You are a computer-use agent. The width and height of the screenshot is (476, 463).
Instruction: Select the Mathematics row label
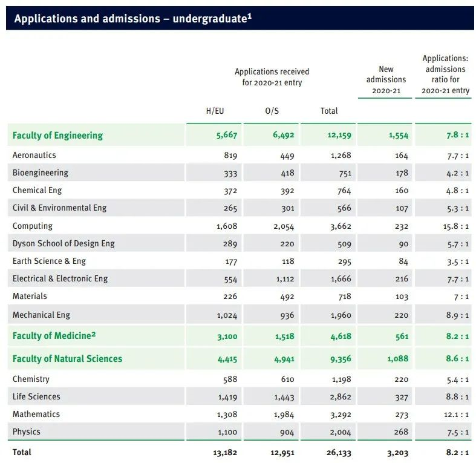(x=36, y=415)
